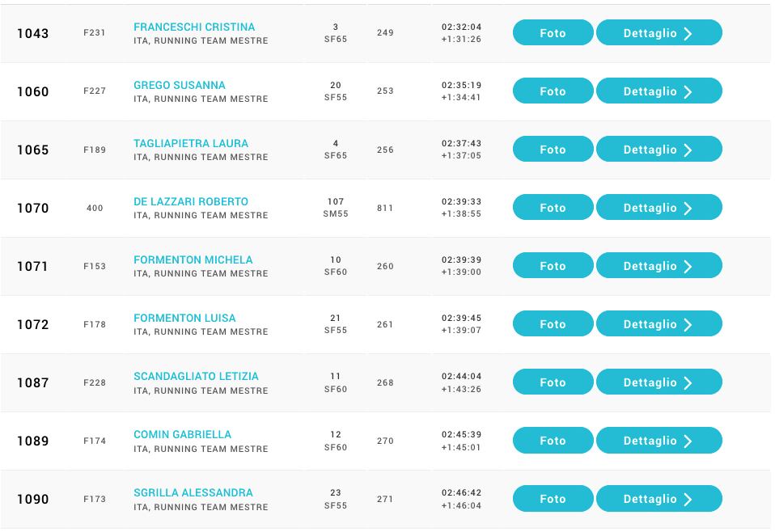Click Dettaglio button for Franceschi Cristina
The height and width of the screenshot is (532, 775).
(x=659, y=33)
